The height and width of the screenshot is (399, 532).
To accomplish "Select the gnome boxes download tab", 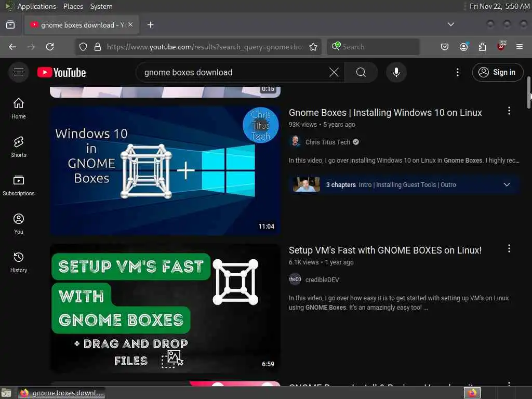I will pyautogui.click(x=82, y=25).
